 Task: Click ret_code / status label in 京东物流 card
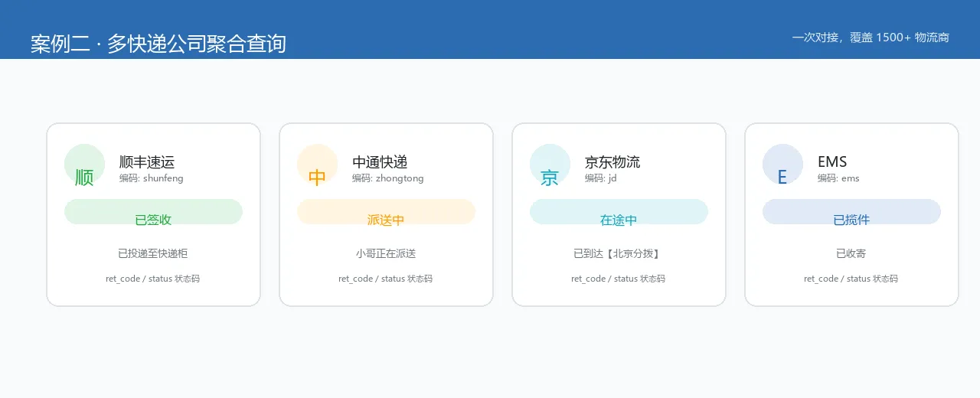click(x=619, y=279)
